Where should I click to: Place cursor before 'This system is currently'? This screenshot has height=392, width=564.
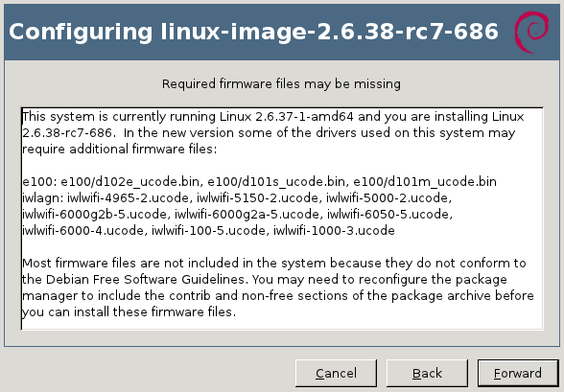click(23, 117)
